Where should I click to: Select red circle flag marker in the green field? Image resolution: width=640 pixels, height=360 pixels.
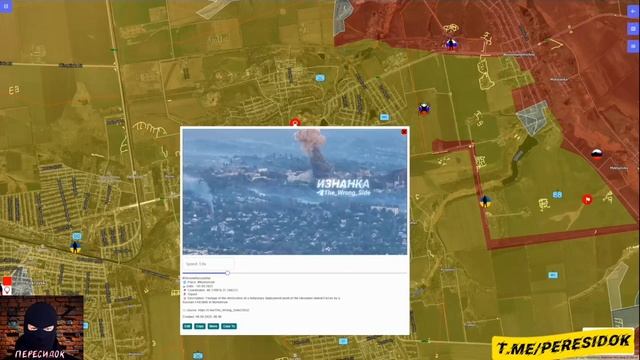point(587,200)
